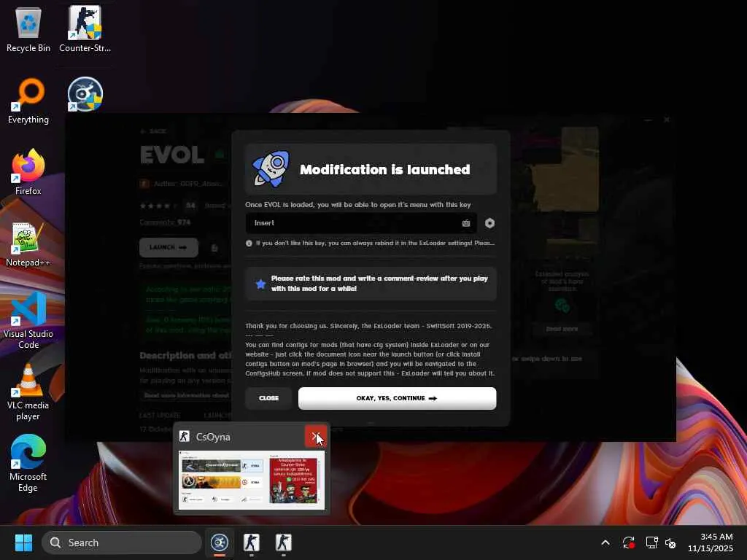The image size is (747, 560).
Task: Open the CsOyna window preview thumbnail
Action: click(252, 480)
